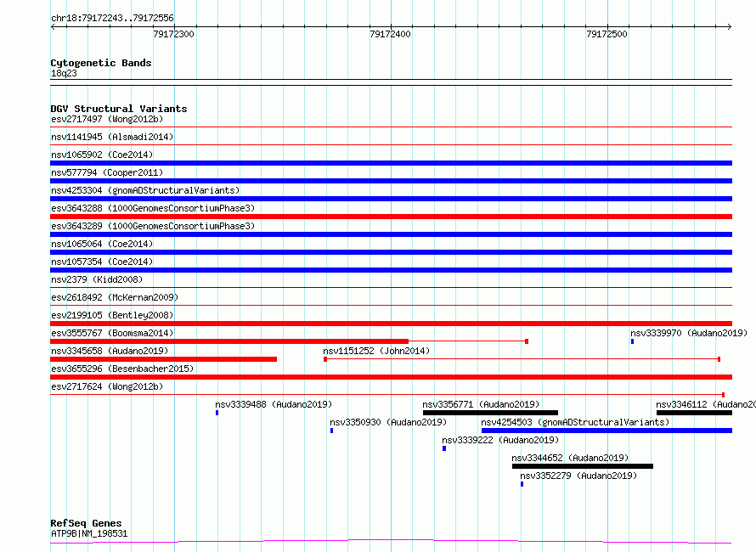Select nsv4253304 gnomADStructuralVariants label
The image size is (756, 552).
tap(145, 190)
